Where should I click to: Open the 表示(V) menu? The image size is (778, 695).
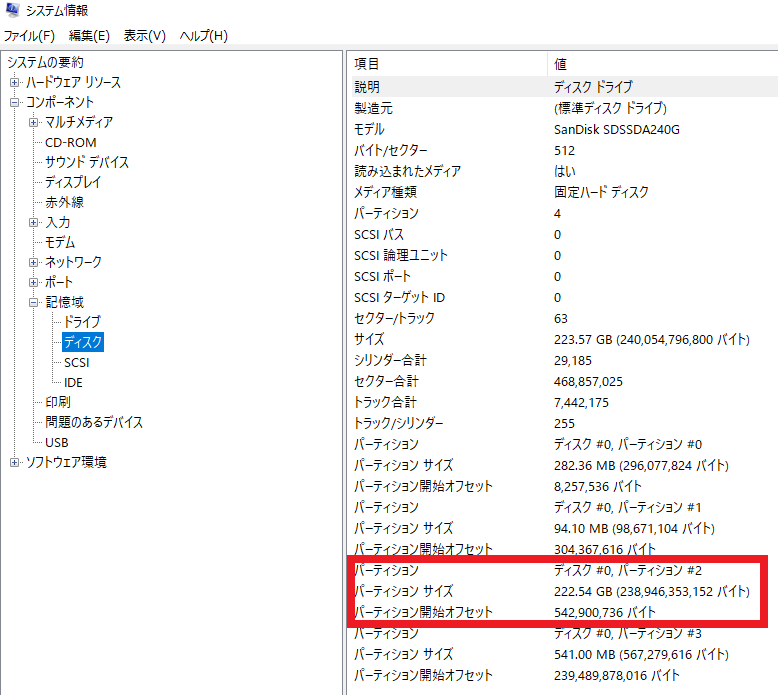click(144, 36)
